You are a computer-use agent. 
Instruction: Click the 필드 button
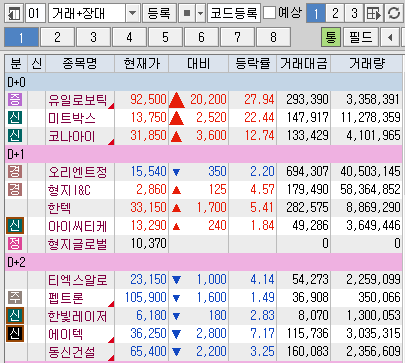(x=361, y=37)
